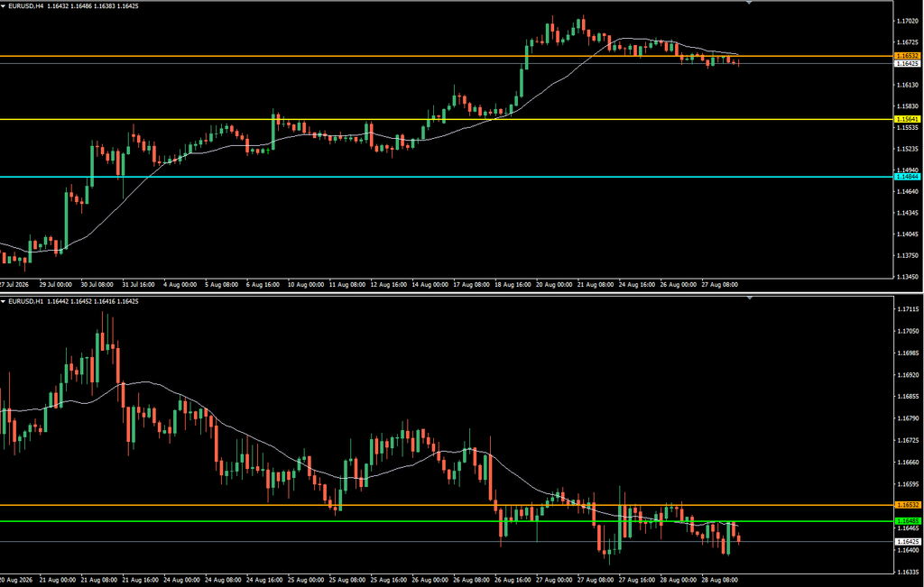Click the EURUSD,H4 chart title text

click(25, 6)
